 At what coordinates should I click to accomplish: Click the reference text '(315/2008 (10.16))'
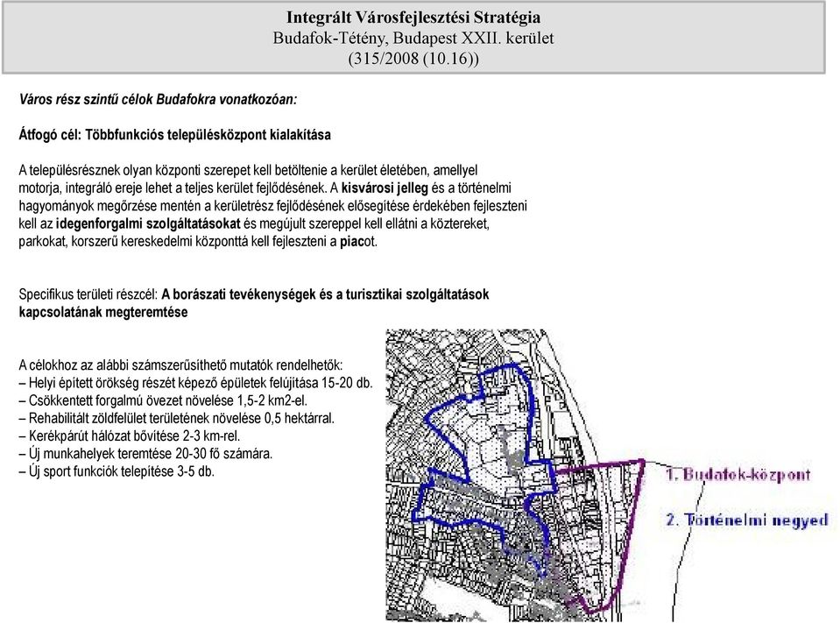[413, 59]
